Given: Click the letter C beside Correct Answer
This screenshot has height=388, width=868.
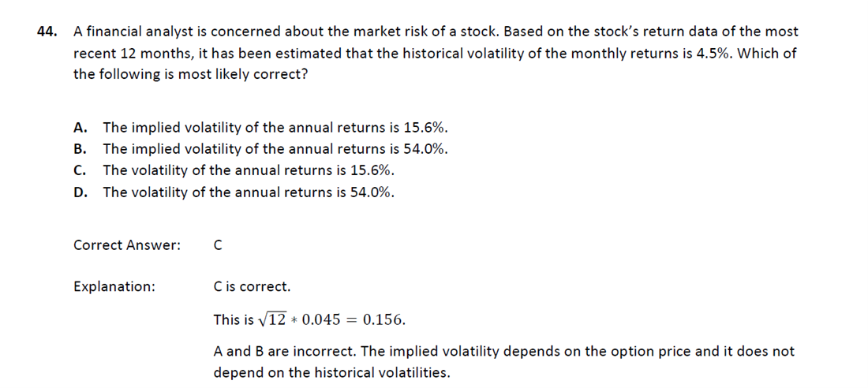Looking at the screenshot, I should coord(218,245).
